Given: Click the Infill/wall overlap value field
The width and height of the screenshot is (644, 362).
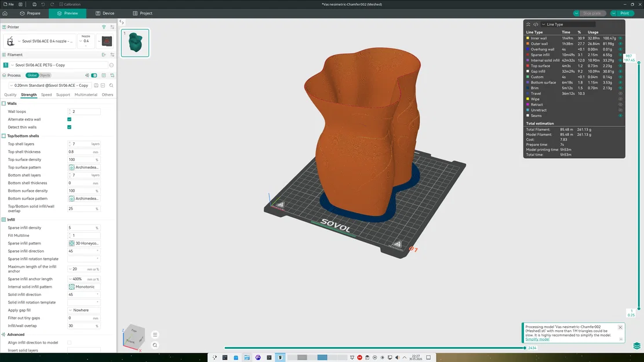Looking at the screenshot, I should [84, 326].
